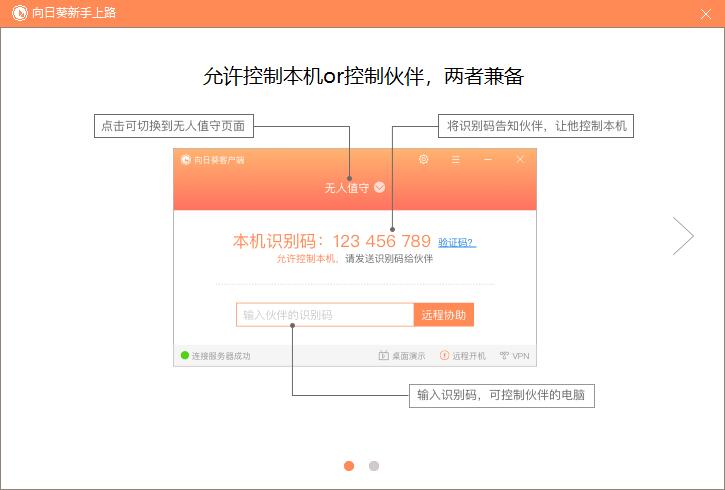Expand the 无人值守 dropdown chevron
The width and height of the screenshot is (725, 490).
coord(380,187)
